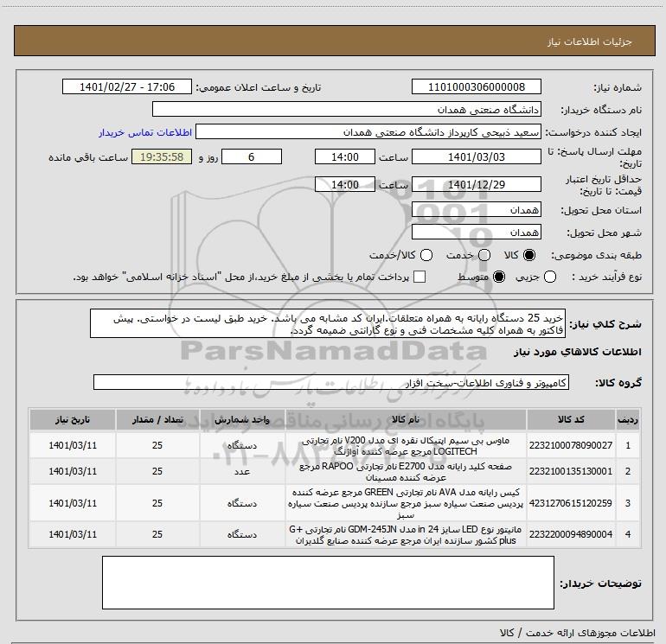This screenshot has height=644, width=666.
Task: Click the GDM-245JN LED monitor item name
Action: pos(406,534)
